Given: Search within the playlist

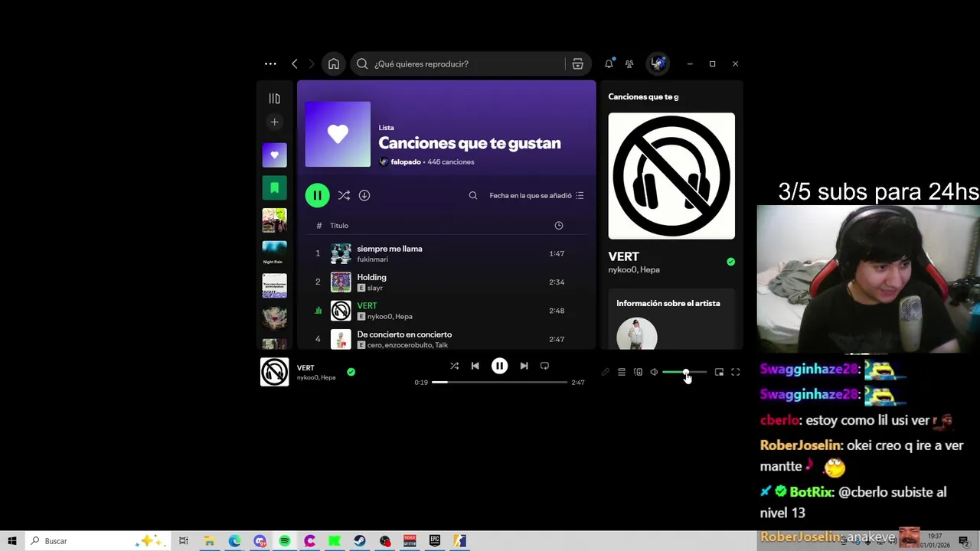Looking at the screenshot, I should pos(473,195).
